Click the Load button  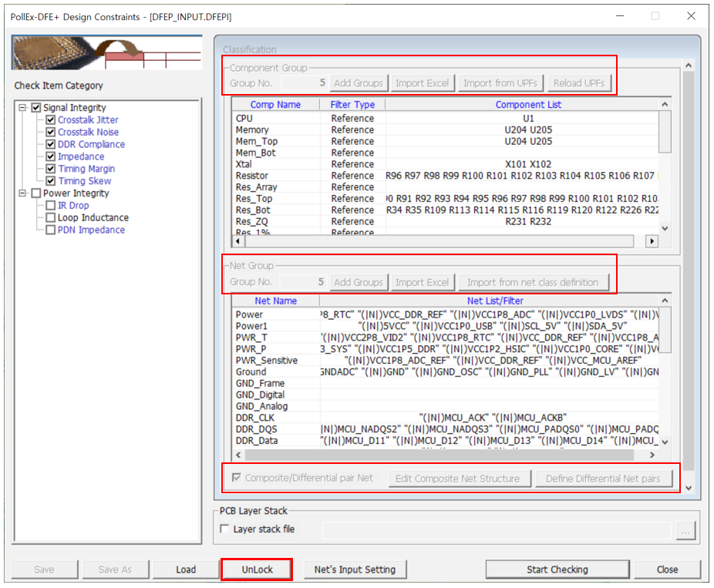pyautogui.click(x=186, y=570)
